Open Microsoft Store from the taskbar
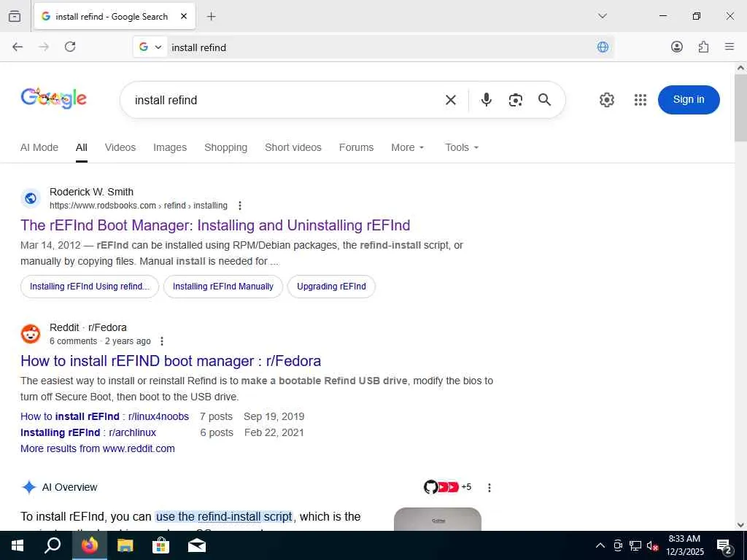 (x=161, y=545)
